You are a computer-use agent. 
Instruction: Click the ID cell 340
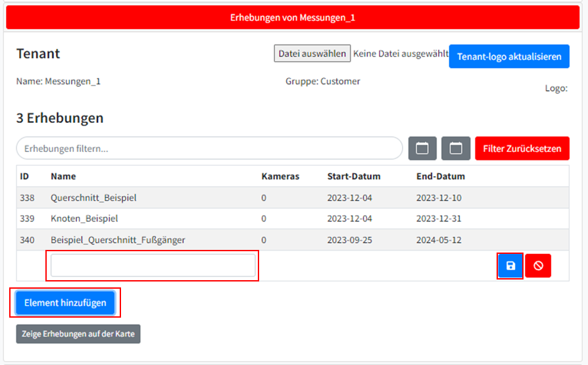click(x=27, y=239)
